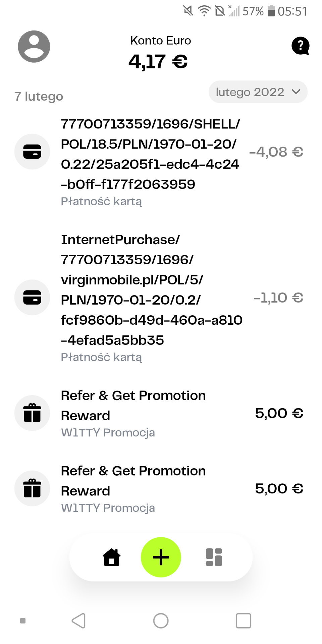Open the dashboard grid tab
Screen dimensions: 322x644
click(214, 557)
